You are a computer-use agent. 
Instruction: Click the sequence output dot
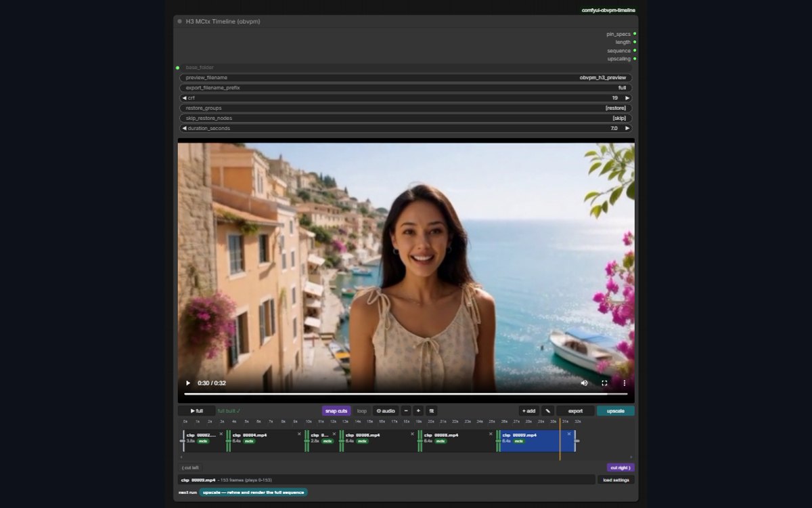(x=635, y=51)
